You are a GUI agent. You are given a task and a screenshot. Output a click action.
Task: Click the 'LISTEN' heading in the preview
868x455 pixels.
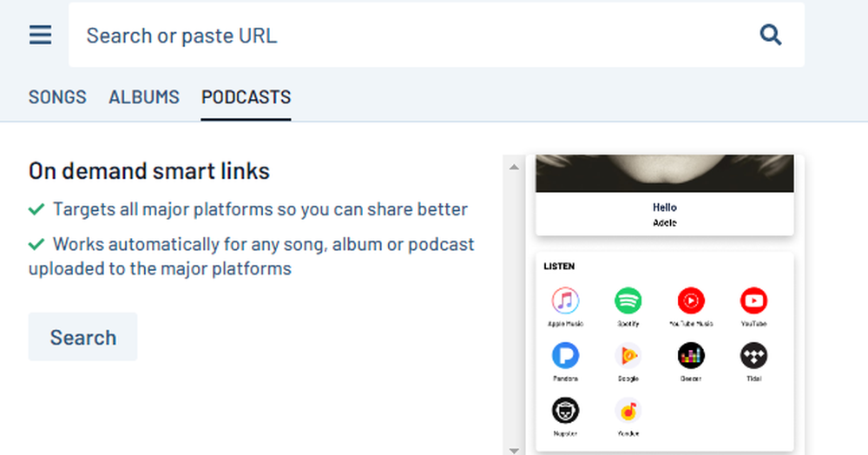[x=559, y=267]
